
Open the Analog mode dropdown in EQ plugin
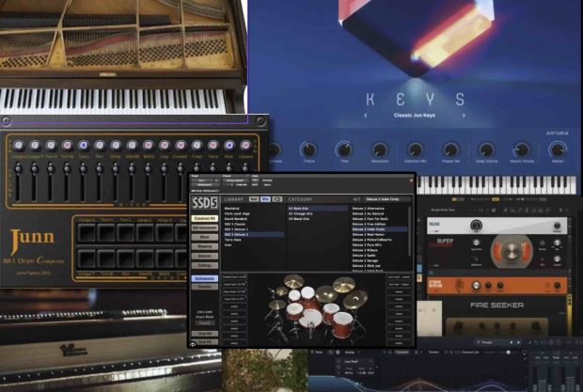352,353
